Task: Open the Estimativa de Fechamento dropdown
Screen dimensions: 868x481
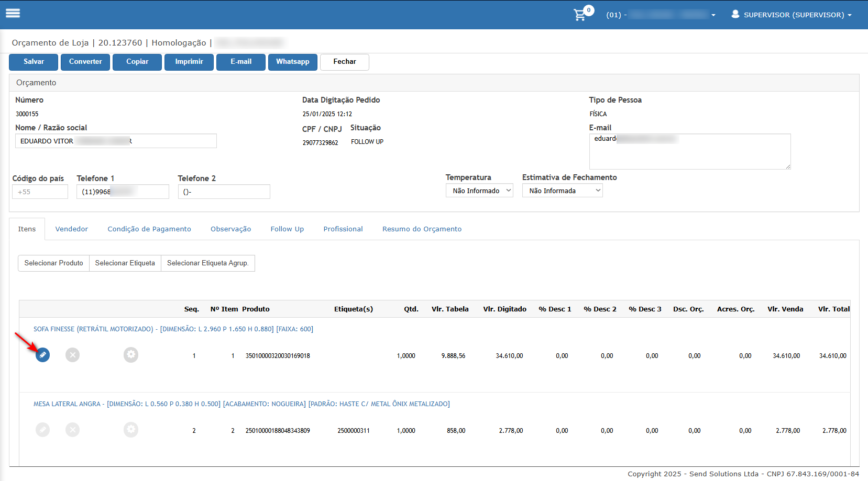Action: [x=562, y=191]
